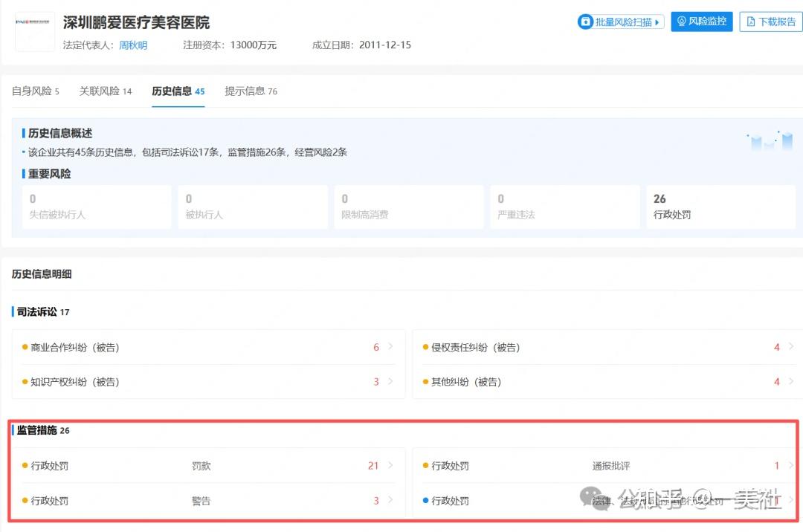The height and width of the screenshot is (532, 803).
Task: Click 知识产权纠纷（被告）text
Action: pos(75,382)
